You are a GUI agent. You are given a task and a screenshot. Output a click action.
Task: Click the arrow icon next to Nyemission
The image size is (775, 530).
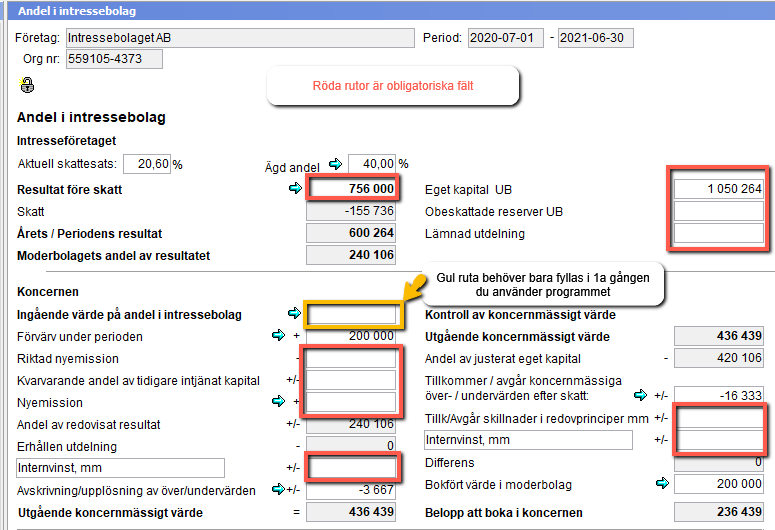pos(278,400)
